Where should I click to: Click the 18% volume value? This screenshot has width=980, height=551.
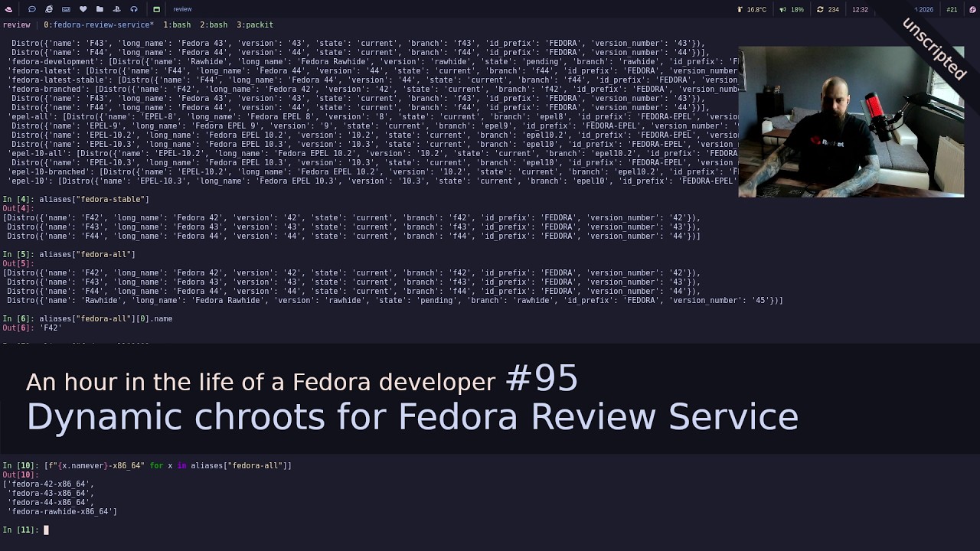click(x=797, y=9)
